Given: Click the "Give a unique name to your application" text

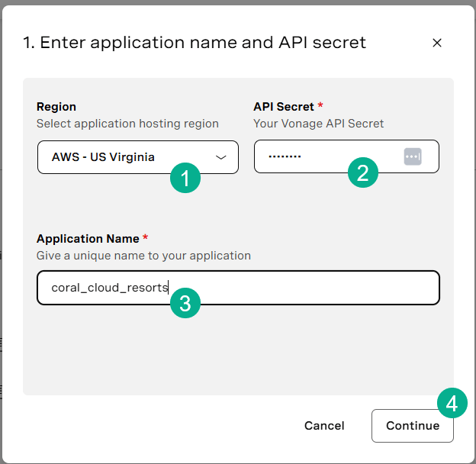Looking at the screenshot, I should point(143,256).
